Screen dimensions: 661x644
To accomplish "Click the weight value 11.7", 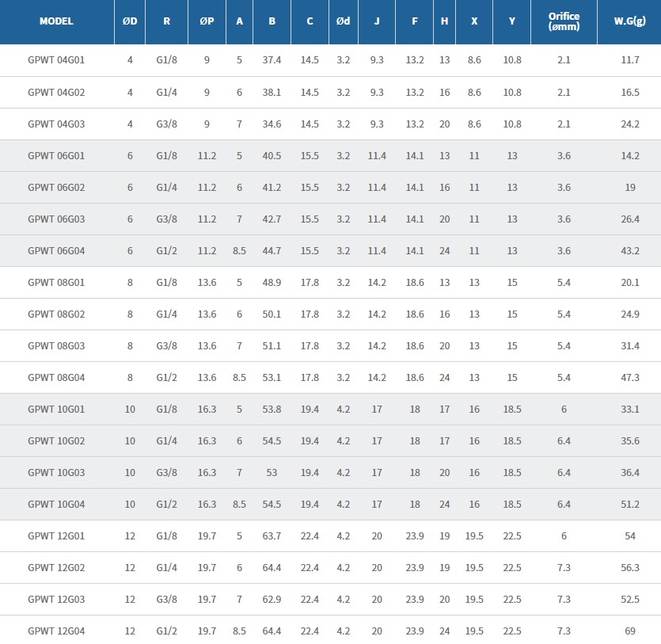I will tap(630, 60).
